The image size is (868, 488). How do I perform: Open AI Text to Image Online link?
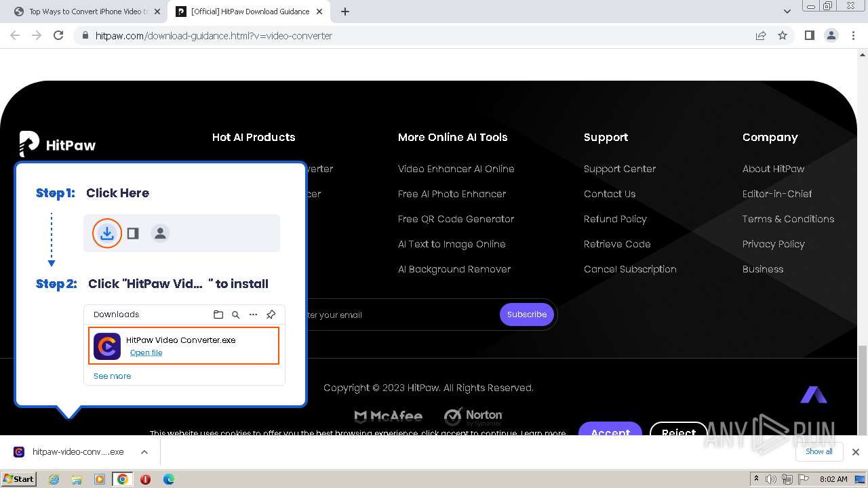click(x=452, y=244)
